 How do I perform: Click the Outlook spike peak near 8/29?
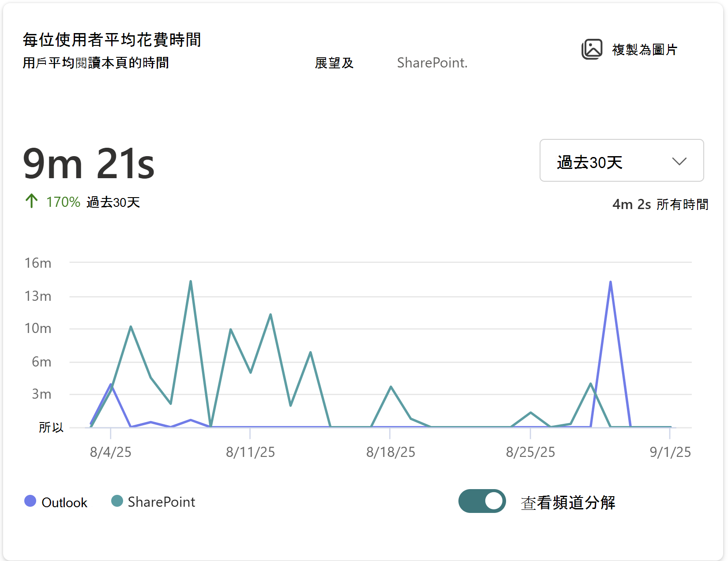coord(610,282)
